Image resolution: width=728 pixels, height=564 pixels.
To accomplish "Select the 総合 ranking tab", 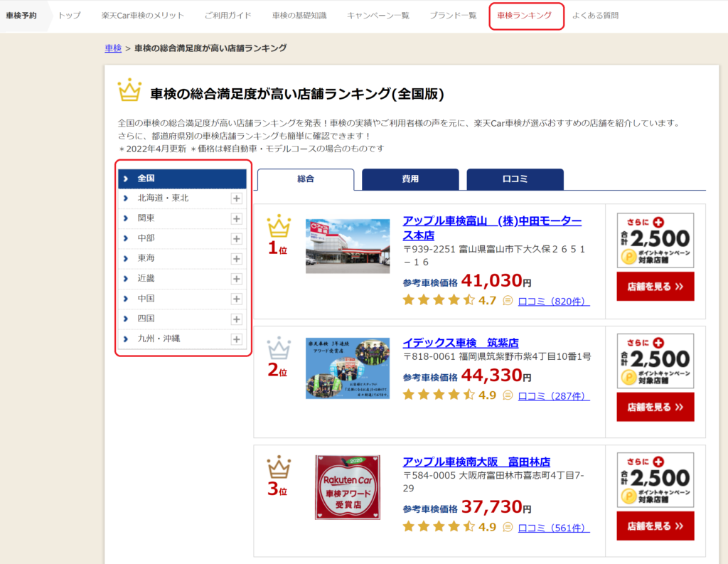I will (x=306, y=179).
